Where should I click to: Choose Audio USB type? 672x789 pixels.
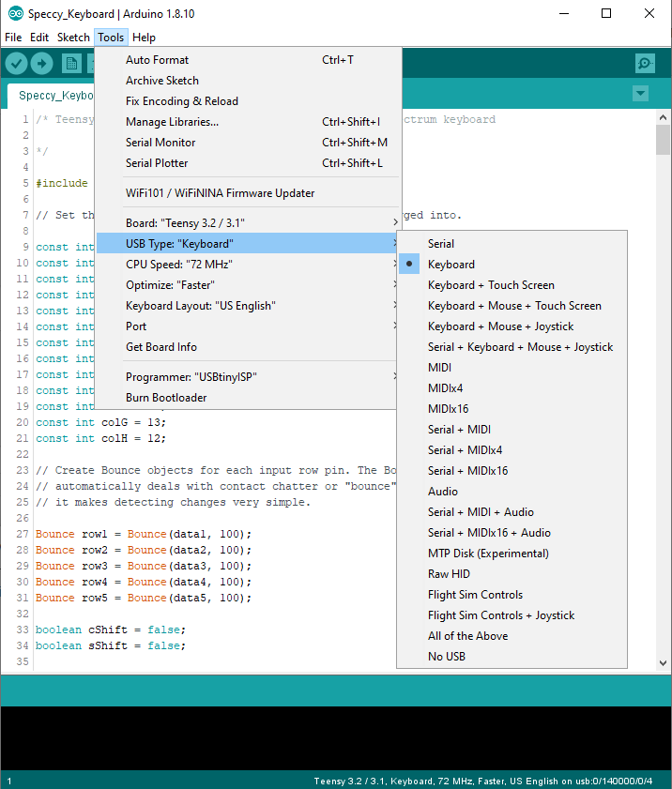(512, 491)
